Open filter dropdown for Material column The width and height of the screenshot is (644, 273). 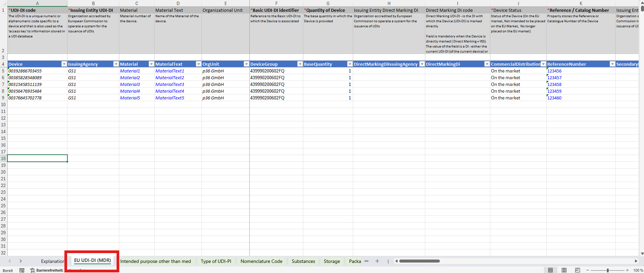(x=151, y=64)
